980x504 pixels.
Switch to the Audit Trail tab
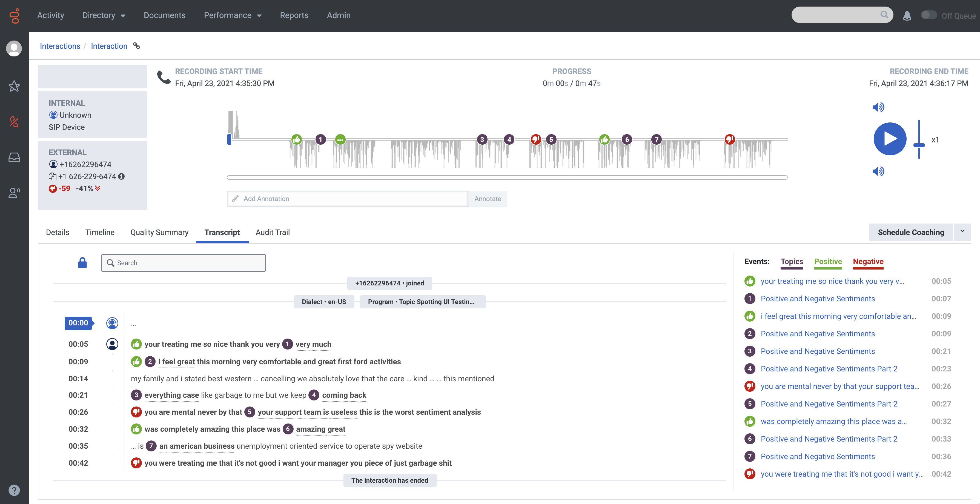(x=273, y=232)
